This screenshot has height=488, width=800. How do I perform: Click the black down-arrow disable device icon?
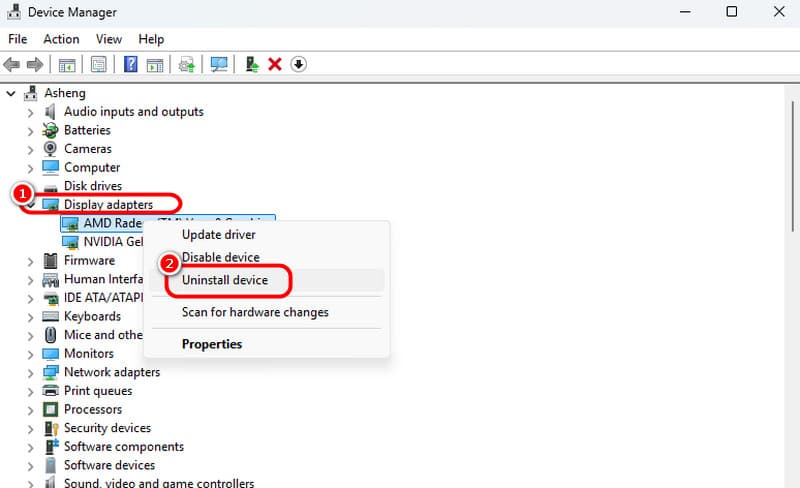(x=298, y=64)
